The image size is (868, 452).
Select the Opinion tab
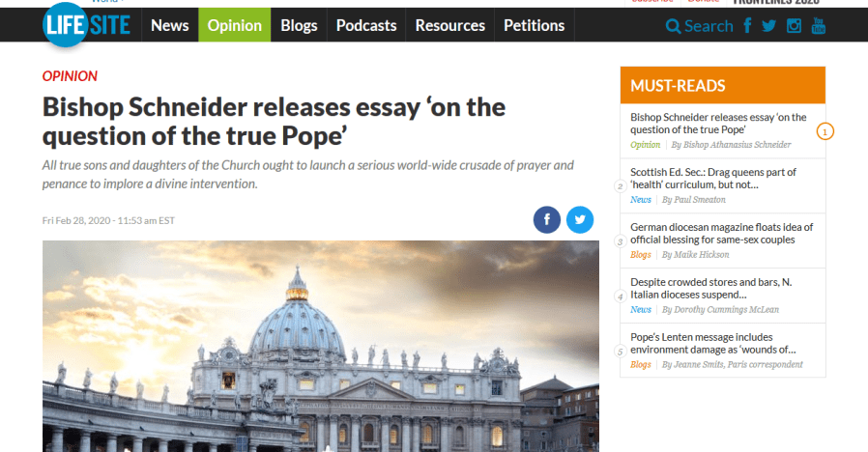pos(235,25)
